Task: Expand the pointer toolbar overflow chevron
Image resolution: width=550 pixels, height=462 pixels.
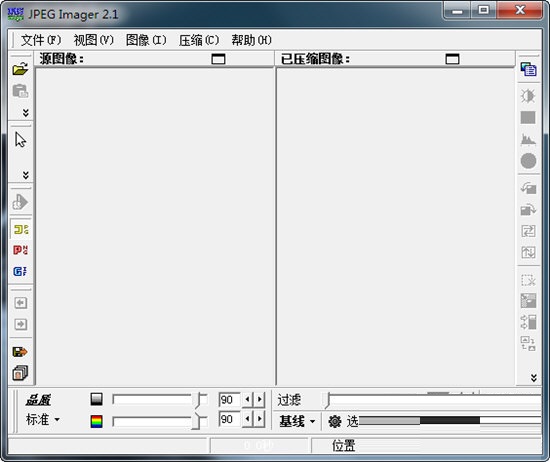Action: click(x=26, y=175)
